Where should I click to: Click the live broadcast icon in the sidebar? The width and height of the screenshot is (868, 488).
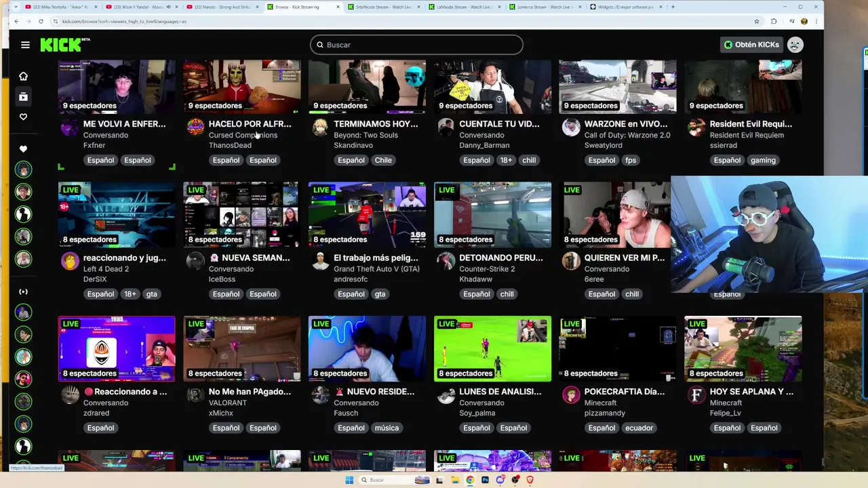[x=23, y=291]
